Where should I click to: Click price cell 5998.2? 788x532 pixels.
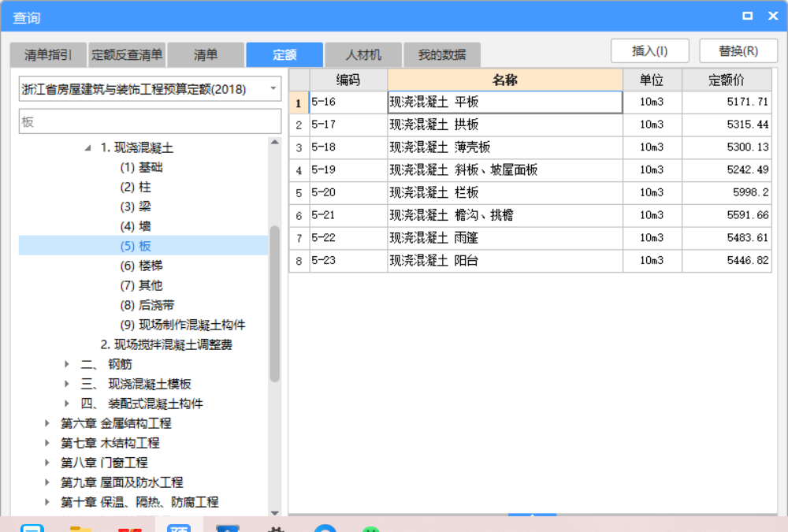(x=727, y=192)
